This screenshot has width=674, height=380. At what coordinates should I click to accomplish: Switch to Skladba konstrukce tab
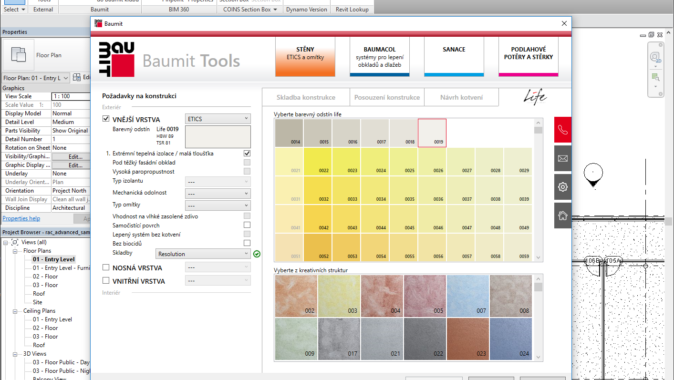[306, 98]
